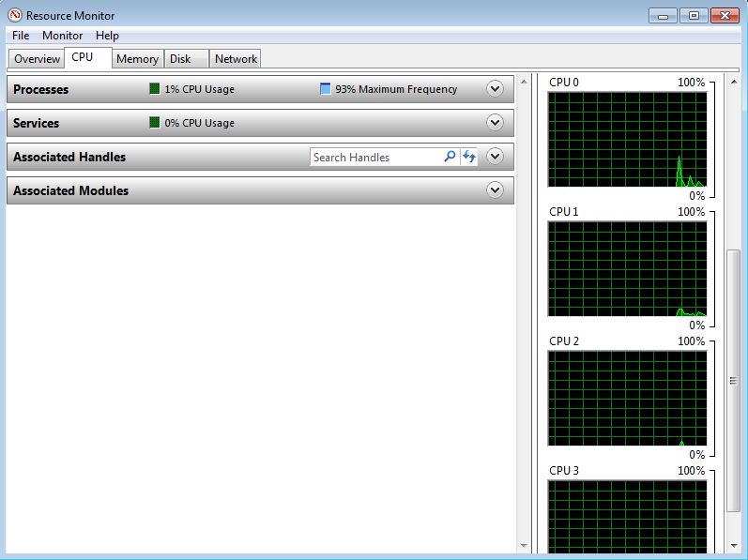748x560 pixels.
Task: Click the "CPU 2" graph label
Action: (564, 341)
